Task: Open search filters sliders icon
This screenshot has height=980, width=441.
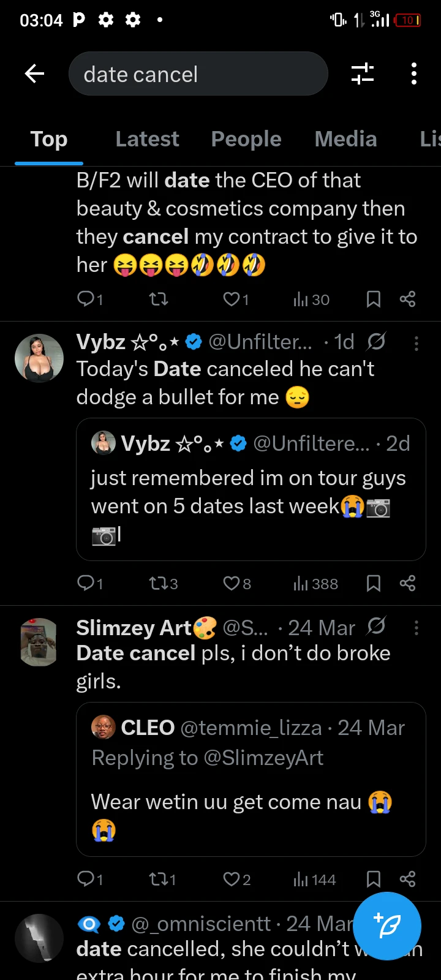Action: pos(363,73)
